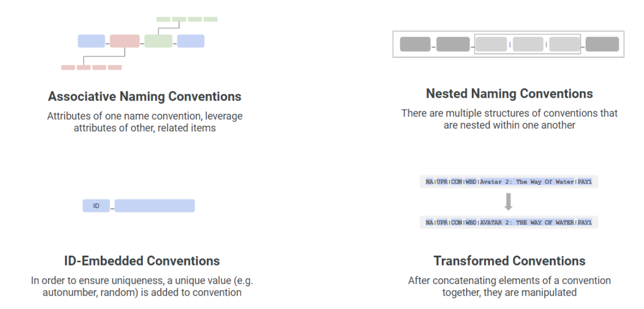Open the Associative Naming Conventions heading
The width and height of the screenshot is (644, 309).
click(x=145, y=97)
